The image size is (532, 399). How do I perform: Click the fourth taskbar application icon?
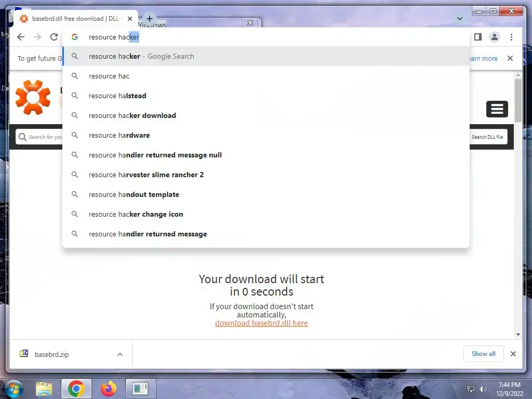[140, 389]
